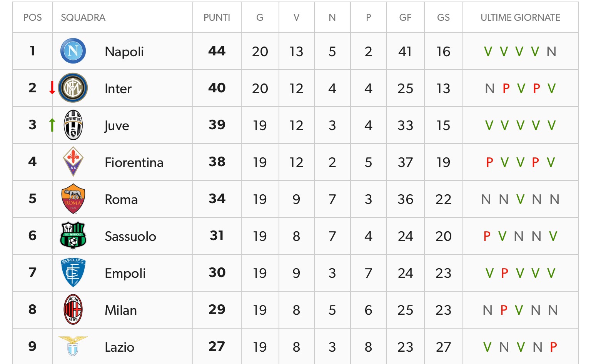Click the AC Milan crest
Viewport: 591px width, 364px height.
[x=73, y=309]
